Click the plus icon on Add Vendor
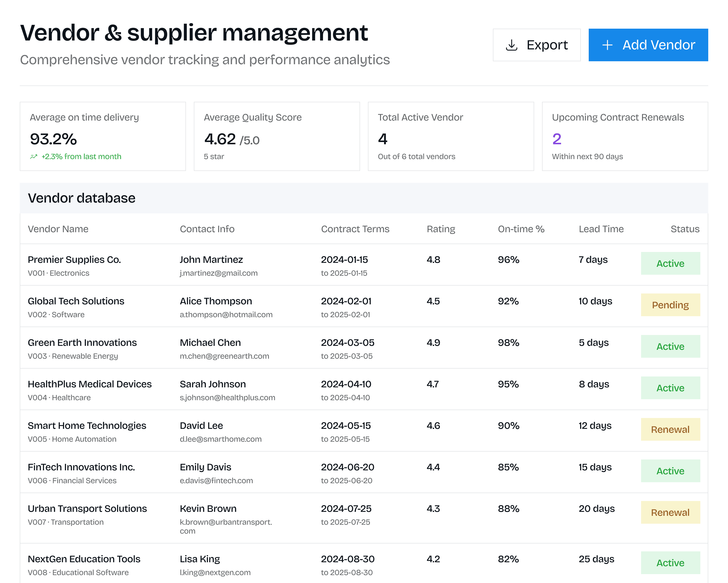This screenshot has width=728, height=583. tap(607, 45)
